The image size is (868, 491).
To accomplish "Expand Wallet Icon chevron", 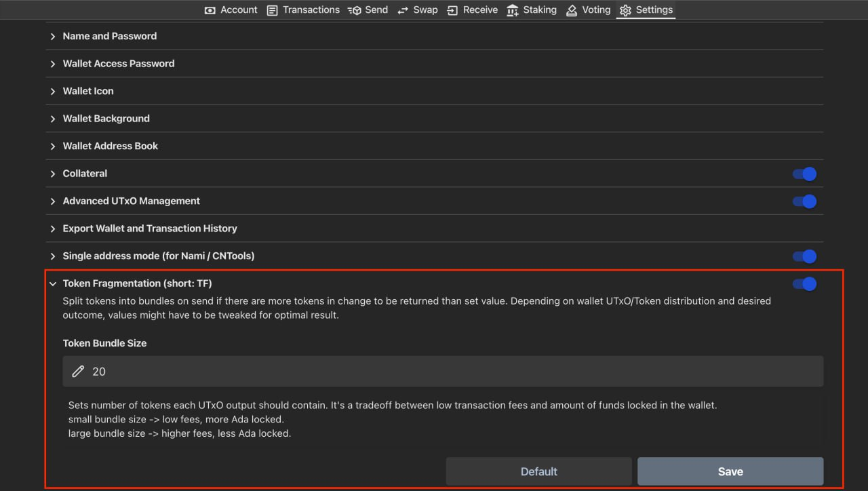I will click(x=53, y=91).
